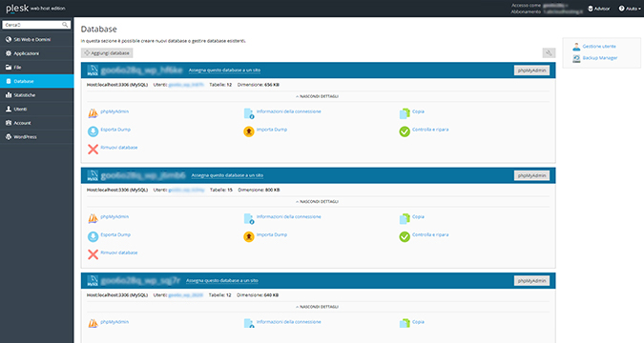This screenshot has width=644, height=343.
Task: Click Controlla e ripara checkmark, first database
Action: pyautogui.click(x=405, y=131)
